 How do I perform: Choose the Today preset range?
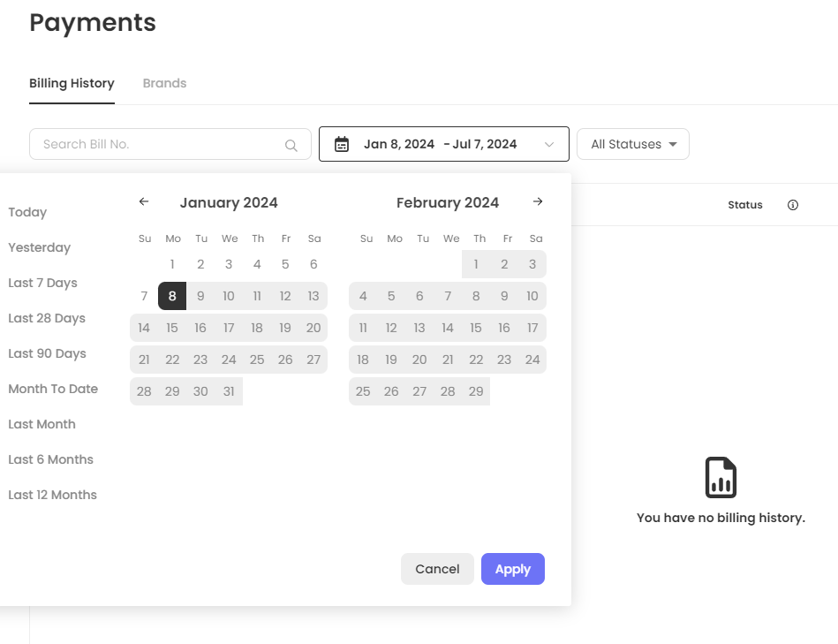tap(27, 212)
